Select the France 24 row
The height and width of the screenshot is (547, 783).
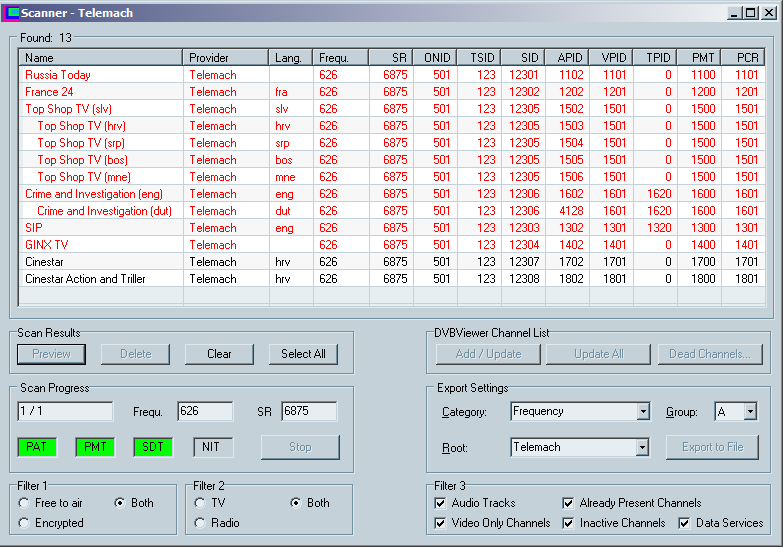(x=392, y=92)
